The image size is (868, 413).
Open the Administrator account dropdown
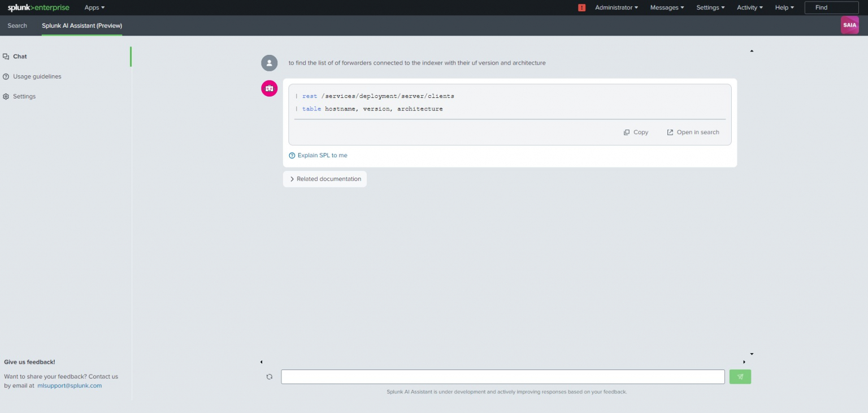pos(615,7)
